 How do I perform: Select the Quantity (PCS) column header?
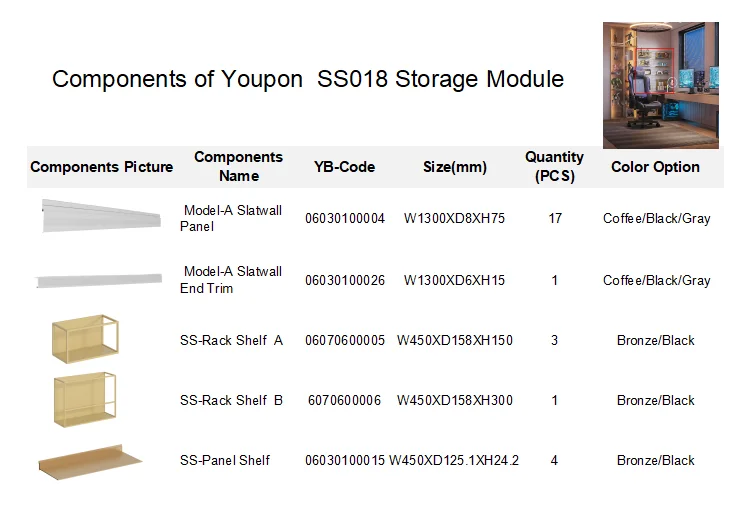pyautogui.click(x=554, y=166)
